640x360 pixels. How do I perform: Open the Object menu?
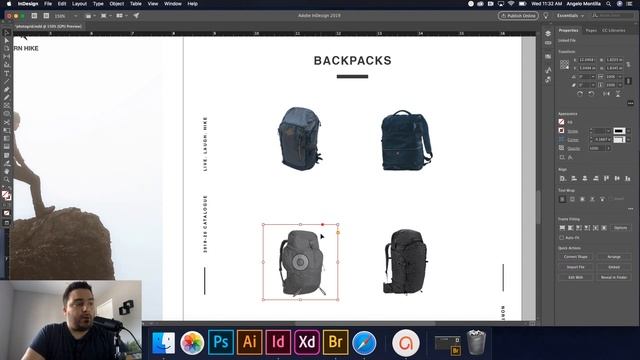(x=116, y=4)
